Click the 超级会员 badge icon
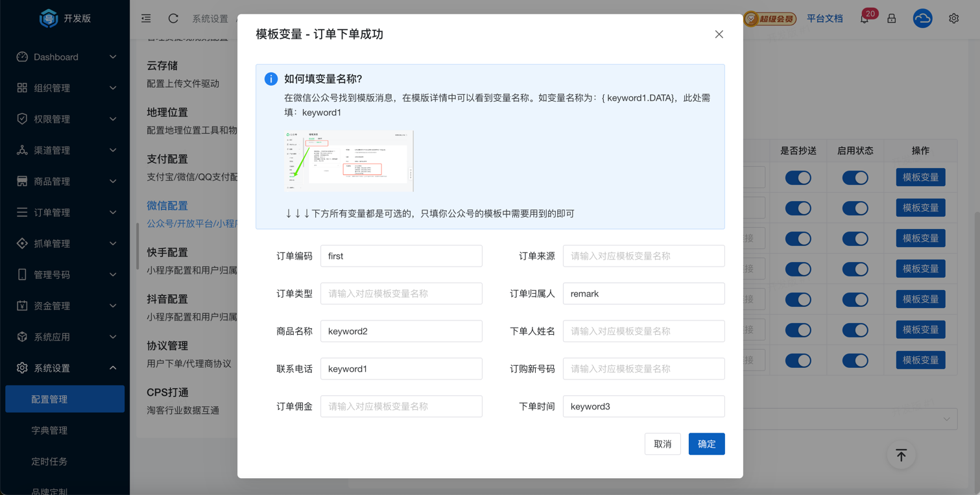The width and height of the screenshot is (980, 495). click(x=770, y=19)
